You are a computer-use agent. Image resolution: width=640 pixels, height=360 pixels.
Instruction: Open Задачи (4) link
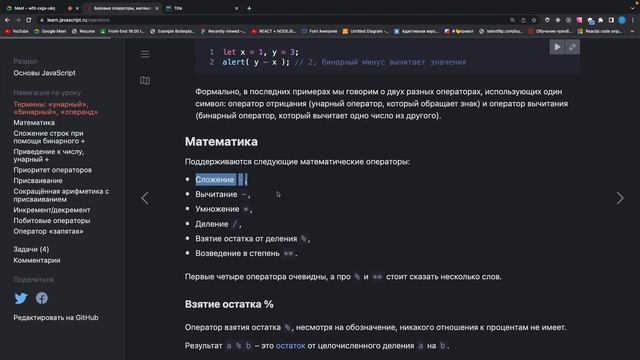point(31,249)
